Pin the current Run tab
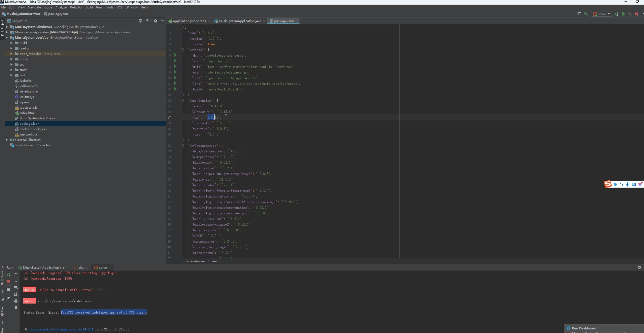The width and height of the screenshot is (644, 333). pos(8,298)
